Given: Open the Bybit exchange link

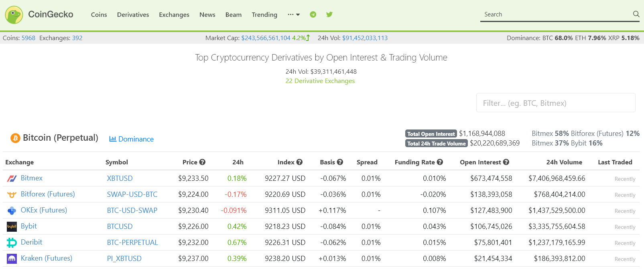Looking at the screenshot, I should (x=28, y=226).
